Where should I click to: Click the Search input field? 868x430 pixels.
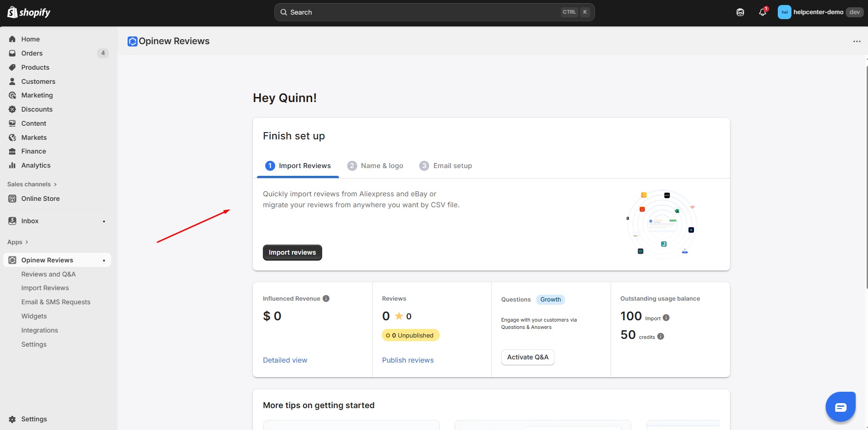(424, 12)
